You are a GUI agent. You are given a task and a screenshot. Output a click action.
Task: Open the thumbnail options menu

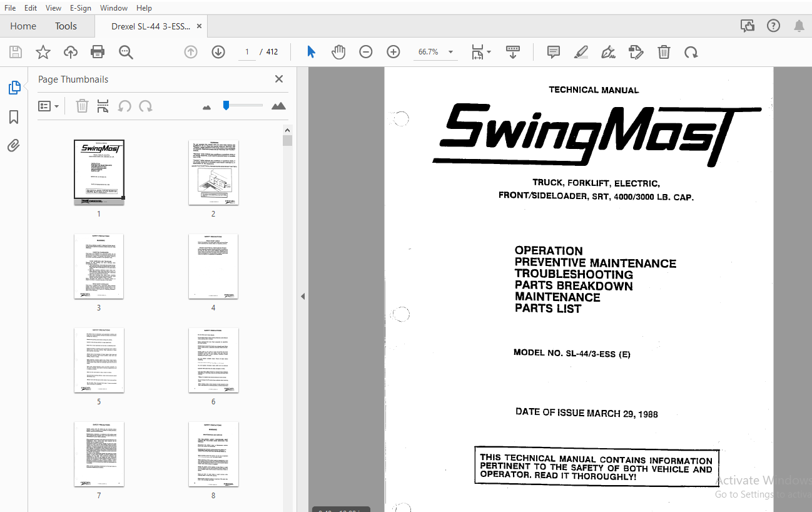tap(49, 106)
